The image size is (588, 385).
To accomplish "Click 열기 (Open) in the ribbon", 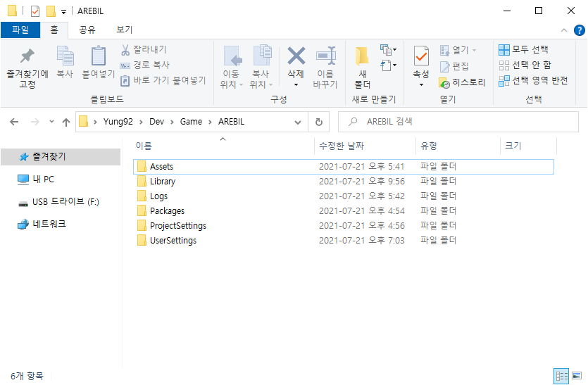I will (x=458, y=50).
